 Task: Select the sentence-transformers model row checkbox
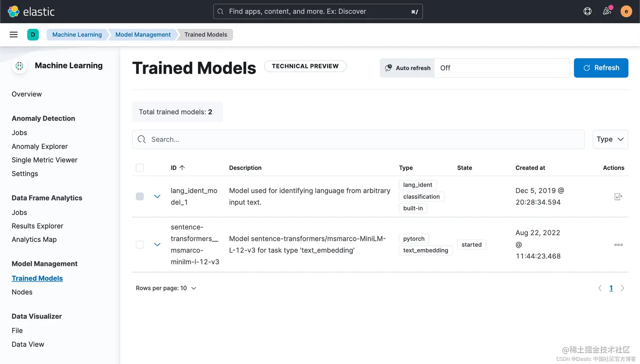(140, 245)
